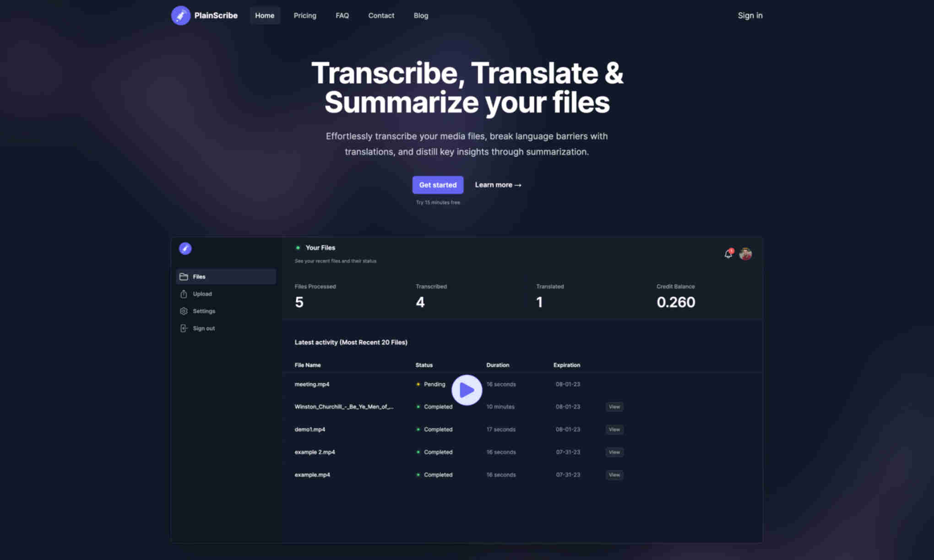Click the Latest activity heading
The width and height of the screenshot is (934, 560).
click(x=351, y=342)
